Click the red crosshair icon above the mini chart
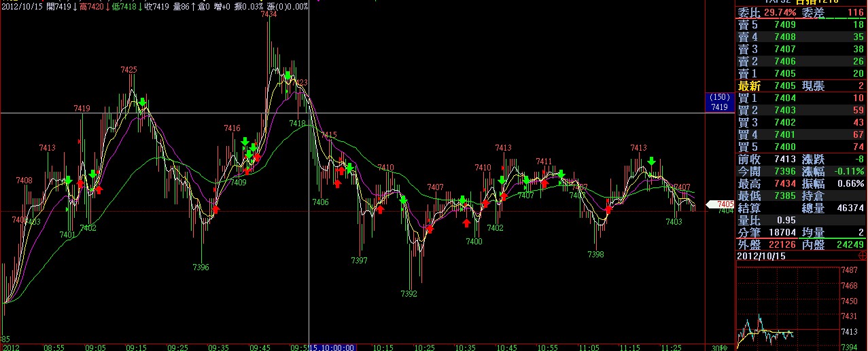Screen dimensions: 868x351 (x=863, y=256)
